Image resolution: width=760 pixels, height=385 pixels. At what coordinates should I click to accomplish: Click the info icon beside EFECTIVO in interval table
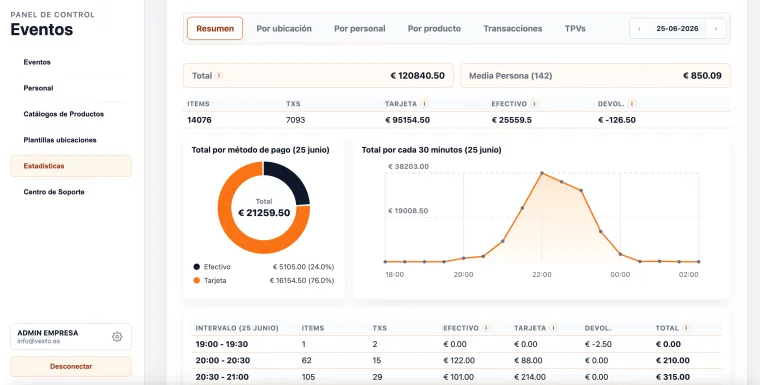point(486,328)
